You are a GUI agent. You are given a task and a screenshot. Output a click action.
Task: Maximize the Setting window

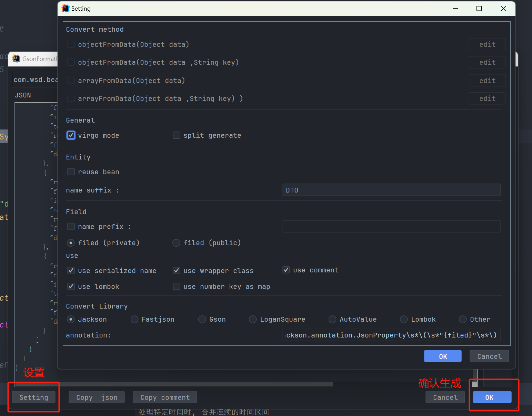(479, 8)
